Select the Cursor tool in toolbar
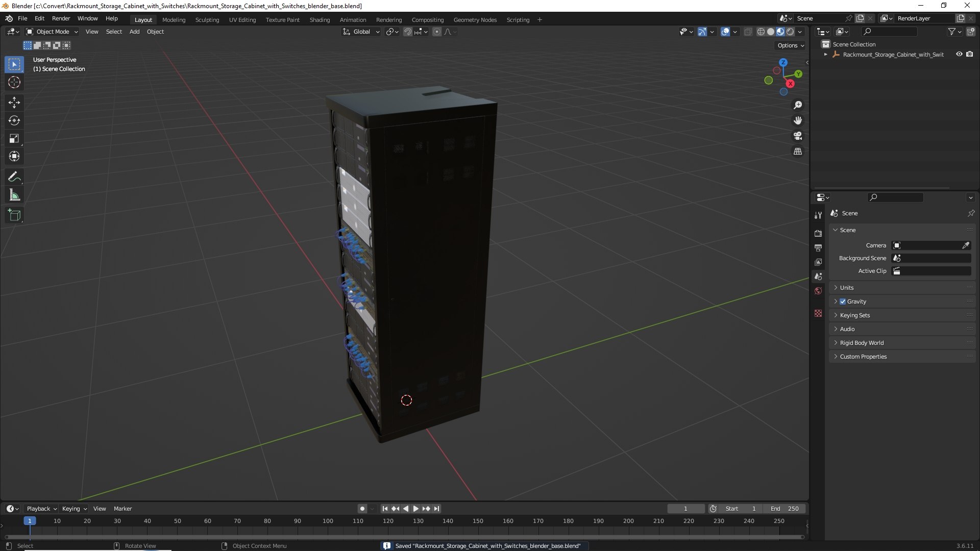The height and width of the screenshot is (551, 980). 14,82
